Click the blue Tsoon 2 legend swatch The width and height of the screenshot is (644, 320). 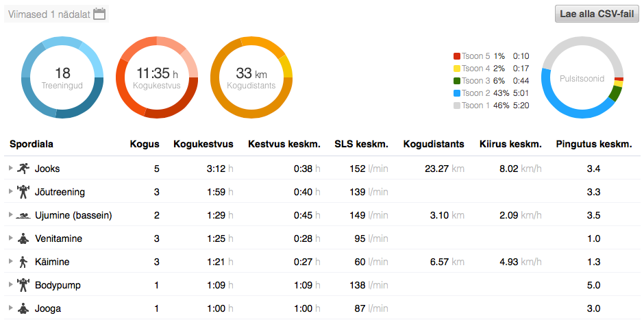pyautogui.click(x=457, y=93)
